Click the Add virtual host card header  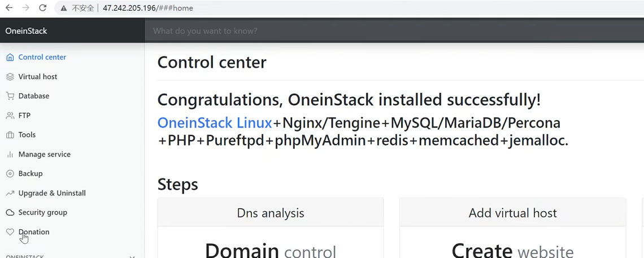(512, 213)
